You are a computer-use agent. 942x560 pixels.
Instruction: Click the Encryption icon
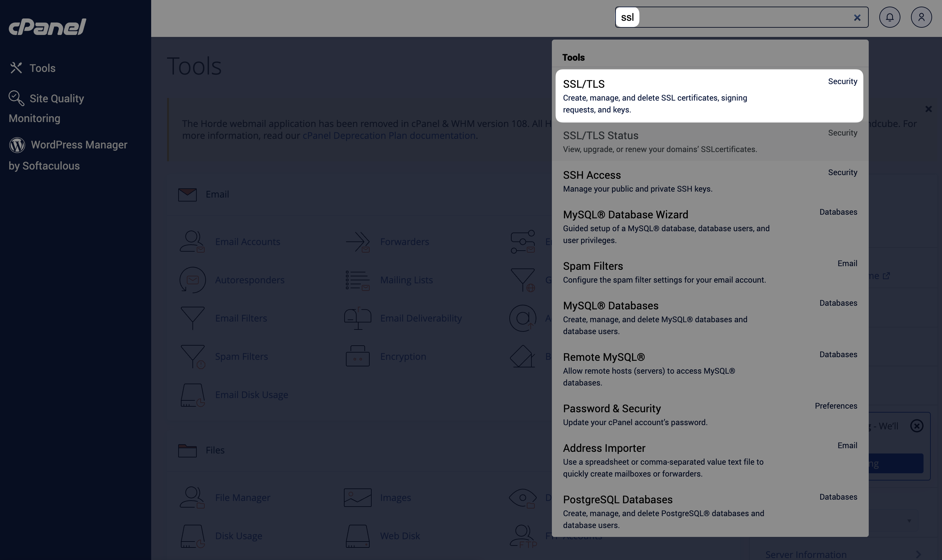point(357,356)
